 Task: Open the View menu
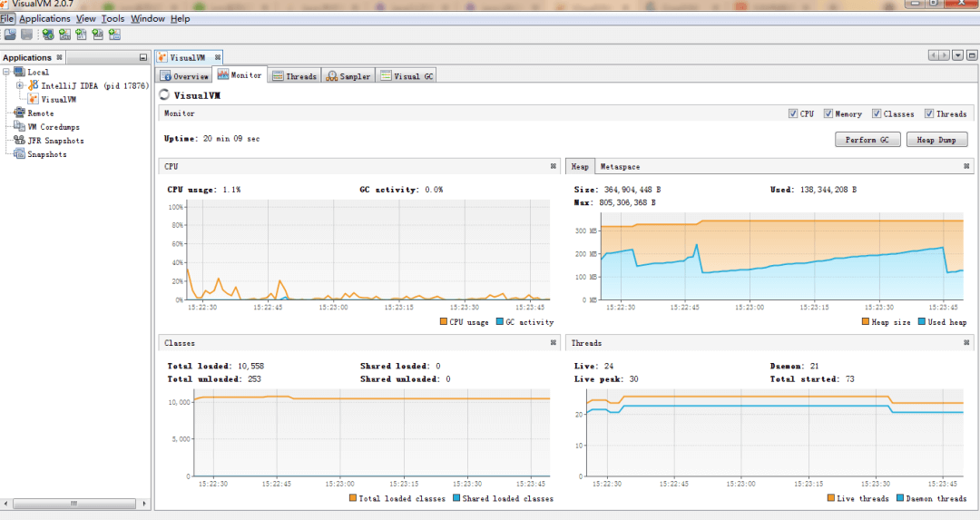click(x=85, y=19)
